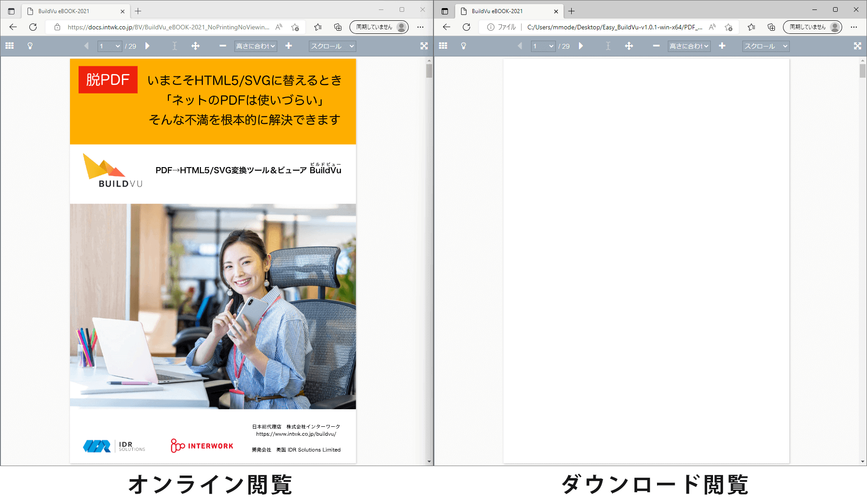The height and width of the screenshot is (504, 867).
Task: Open page number dropdown in left viewer
Action: coord(110,46)
